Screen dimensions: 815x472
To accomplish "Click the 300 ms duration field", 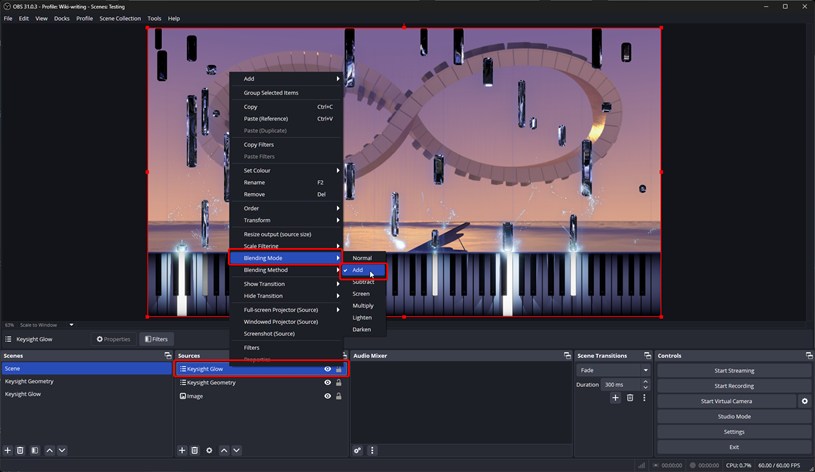I will coord(621,385).
